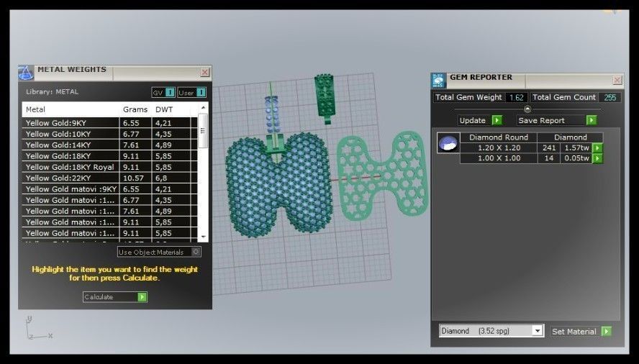Select the Yellow Gold matovi :9KY row
The width and height of the screenshot is (639, 364).
(x=109, y=188)
